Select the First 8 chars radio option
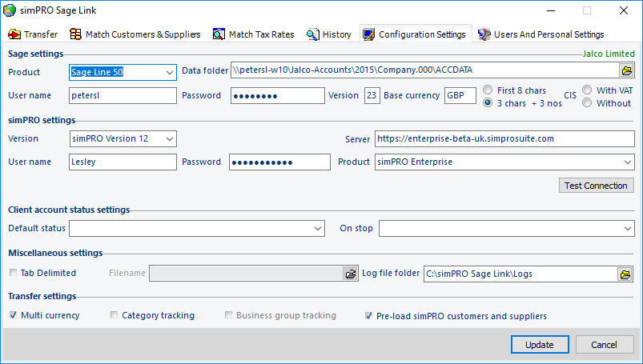 (488, 90)
